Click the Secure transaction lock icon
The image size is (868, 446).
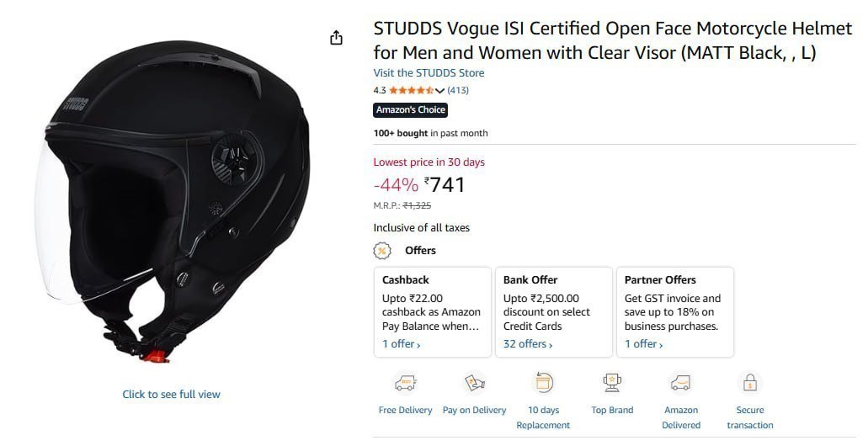[x=750, y=383]
